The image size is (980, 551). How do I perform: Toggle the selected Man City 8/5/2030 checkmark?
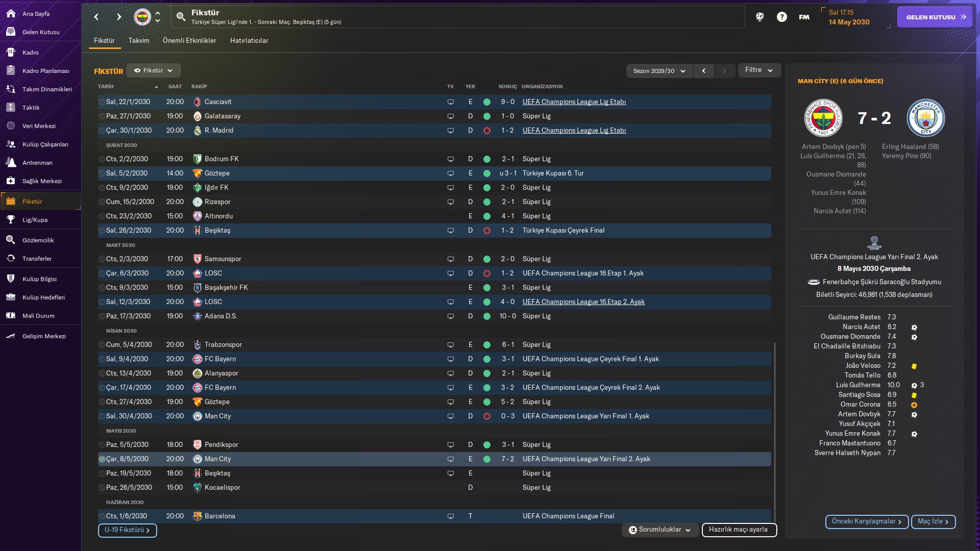coord(102,459)
